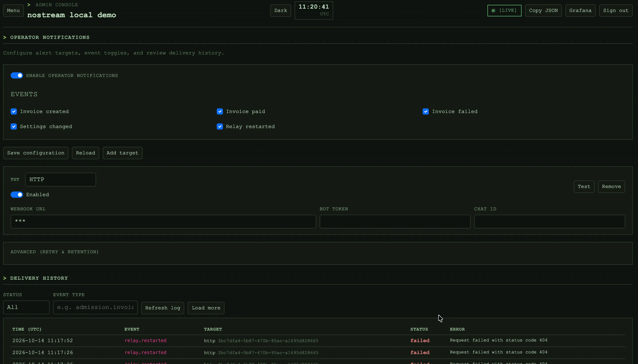638x364 pixels.
Task: Uncheck Invoice paid event
Action: (220, 111)
